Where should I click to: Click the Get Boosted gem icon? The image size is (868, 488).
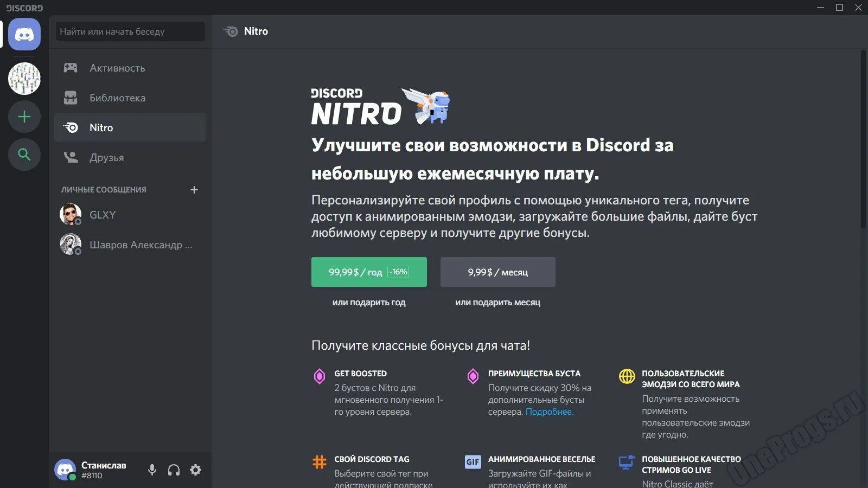tap(320, 376)
